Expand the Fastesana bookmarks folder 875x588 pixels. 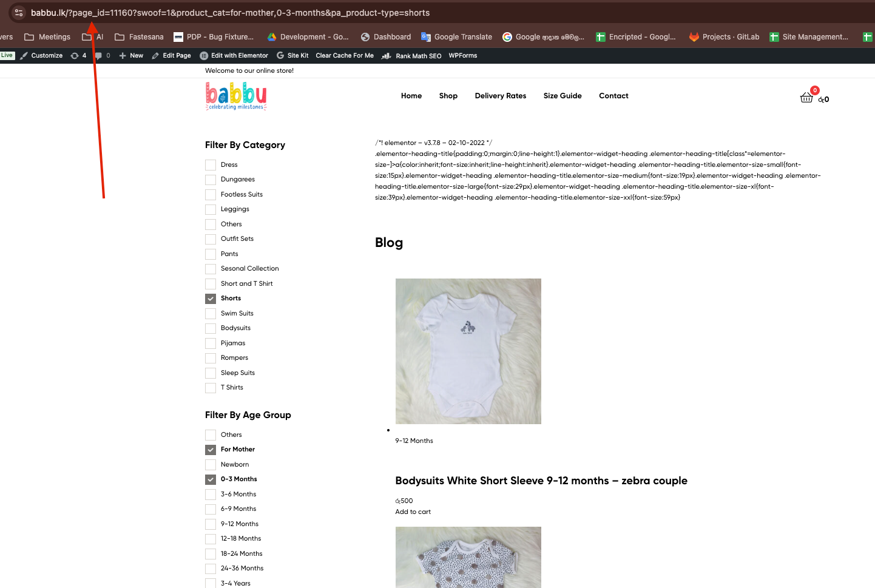[139, 37]
